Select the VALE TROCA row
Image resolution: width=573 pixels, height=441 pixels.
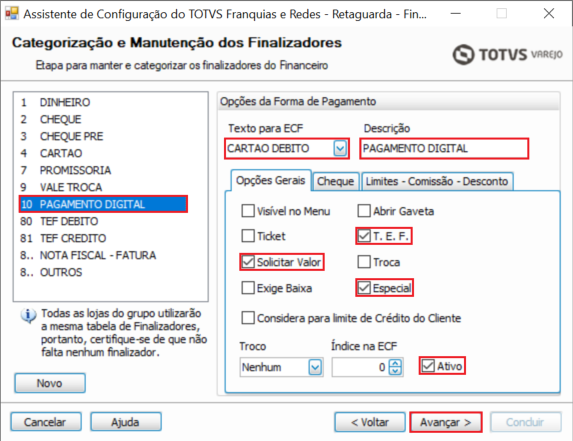(103, 187)
